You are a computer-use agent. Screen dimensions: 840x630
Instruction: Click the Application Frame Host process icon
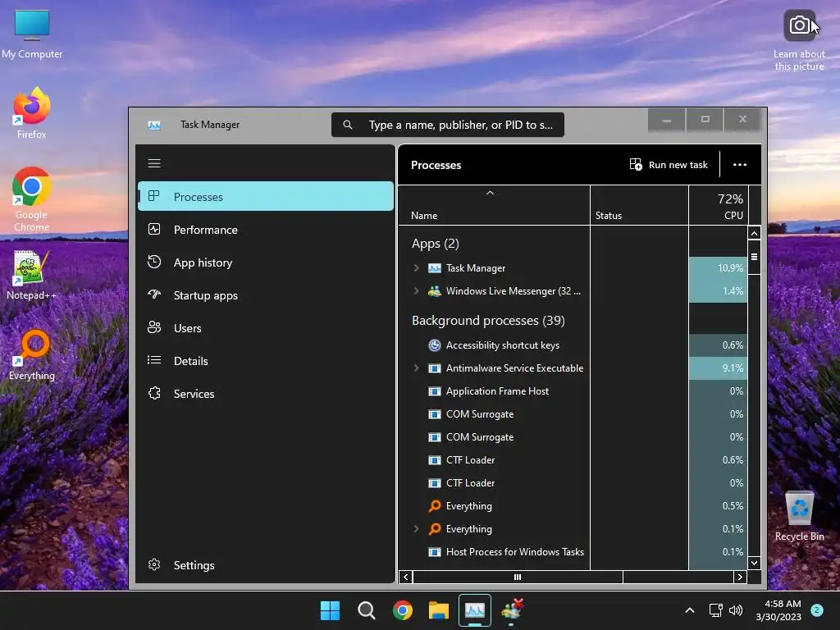pos(435,391)
